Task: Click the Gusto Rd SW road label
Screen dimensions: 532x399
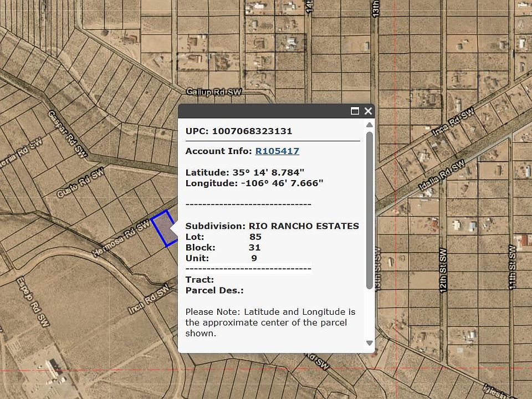Action: [80, 183]
